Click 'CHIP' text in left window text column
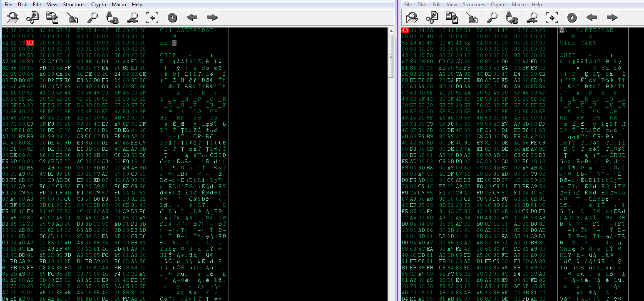Screen dimensions: 644x301 [168, 55]
